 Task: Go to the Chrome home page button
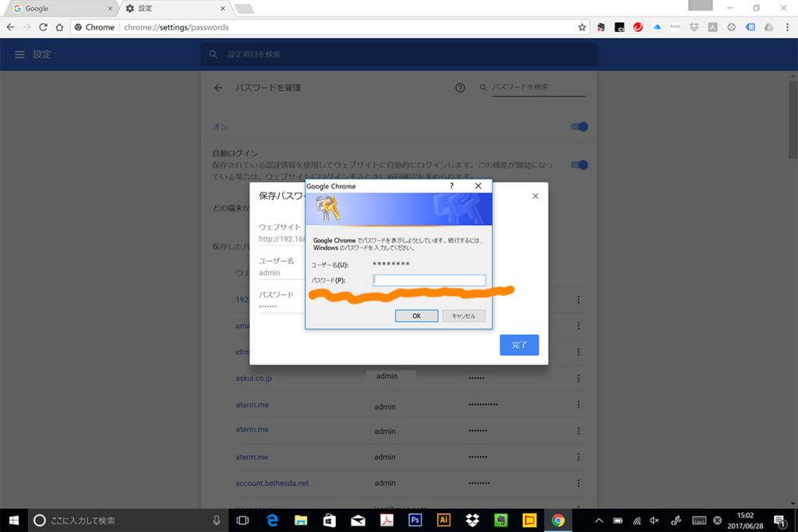(x=59, y=27)
